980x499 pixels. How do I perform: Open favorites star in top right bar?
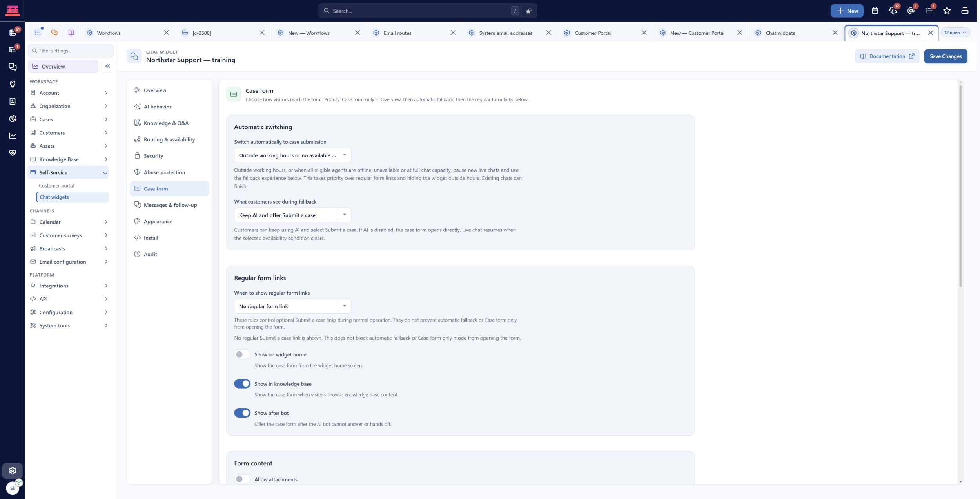point(947,11)
